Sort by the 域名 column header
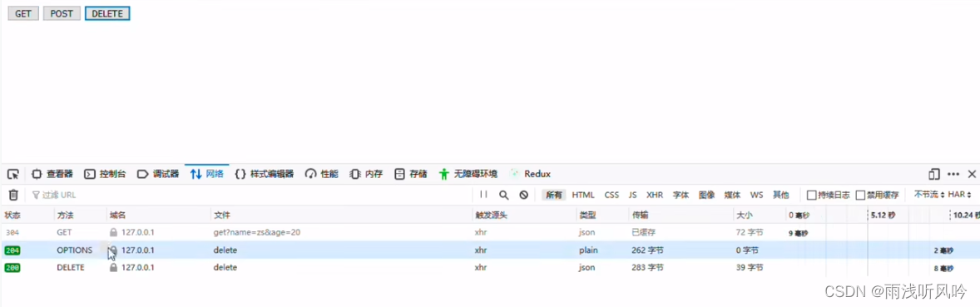 117,215
